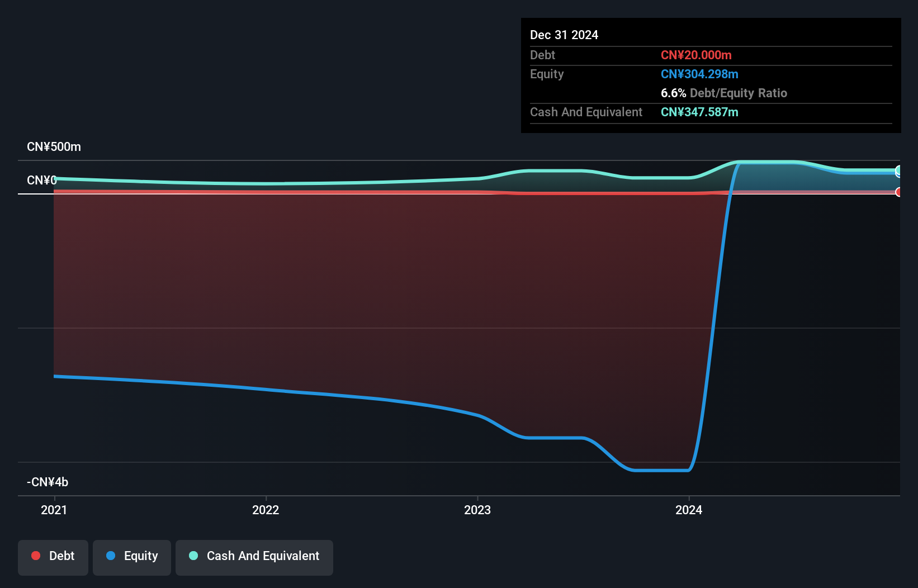Select the 2024 x-axis label
The width and height of the screenshot is (918, 588).
coord(689,510)
